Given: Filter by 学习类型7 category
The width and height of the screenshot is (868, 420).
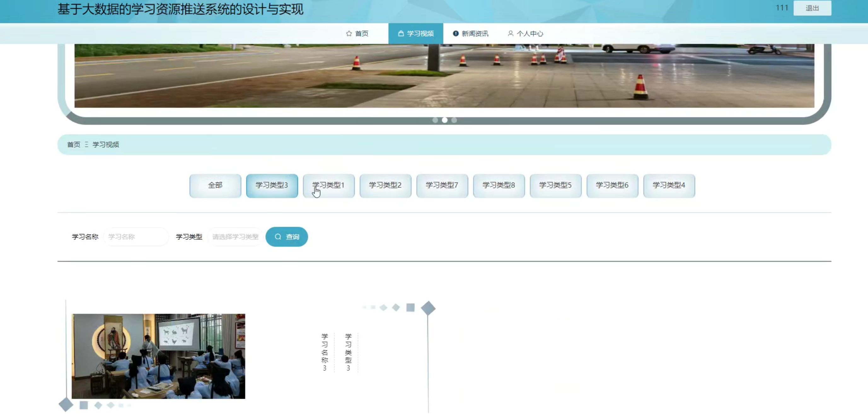Looking at the screenshot, I should [x=442, y=186].
